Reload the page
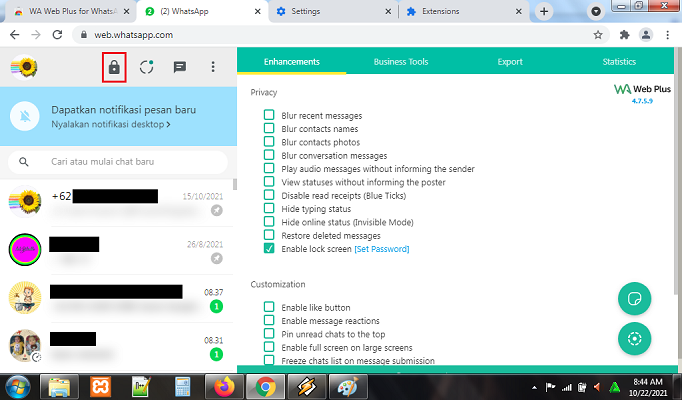Image resolution: width=682 pixels, height=400 pixels. point(57,35)
